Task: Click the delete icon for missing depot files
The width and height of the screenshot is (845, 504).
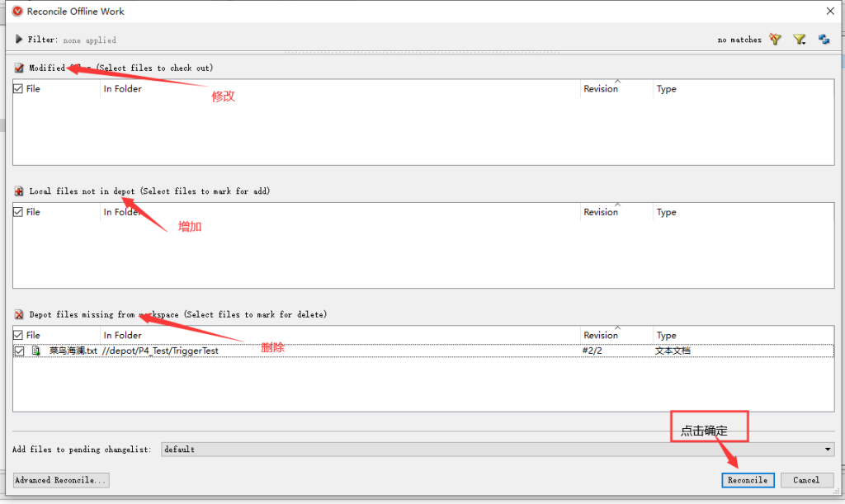Action: (x=19, y=314)
